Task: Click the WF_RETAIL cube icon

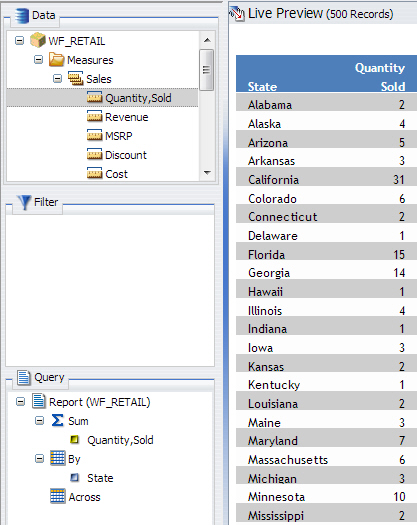Action: [38, 40]
